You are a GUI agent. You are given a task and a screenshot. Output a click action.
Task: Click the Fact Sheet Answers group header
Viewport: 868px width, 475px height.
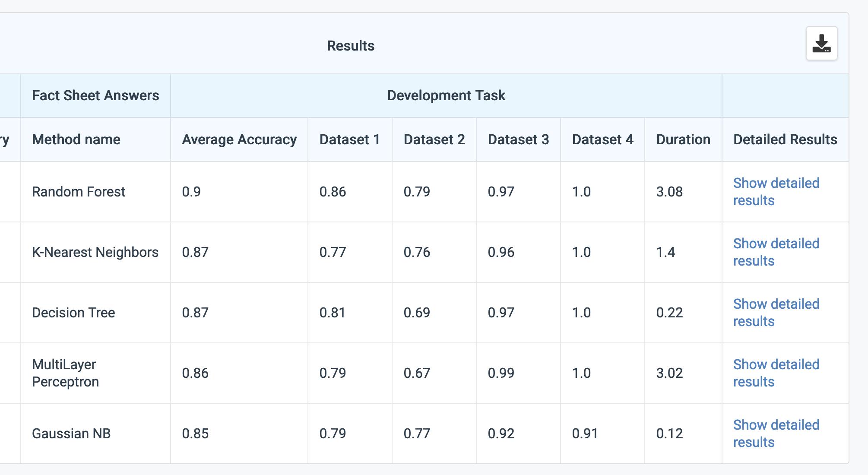[95, 95]
